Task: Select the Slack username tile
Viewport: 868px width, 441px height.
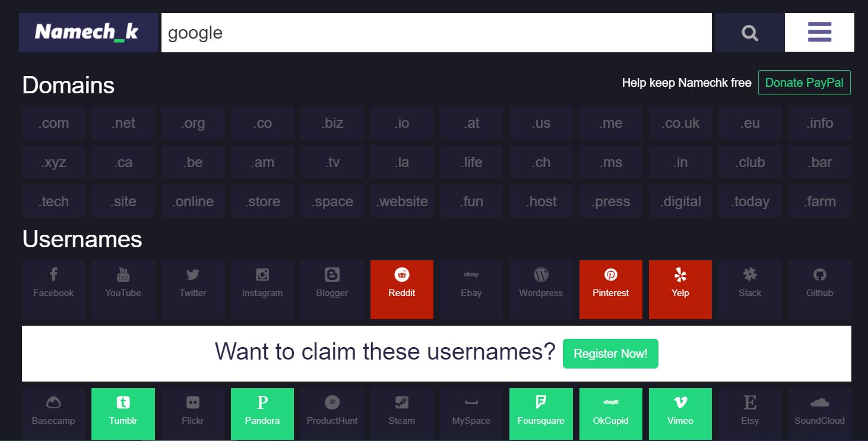Action: tap(750, 289)
